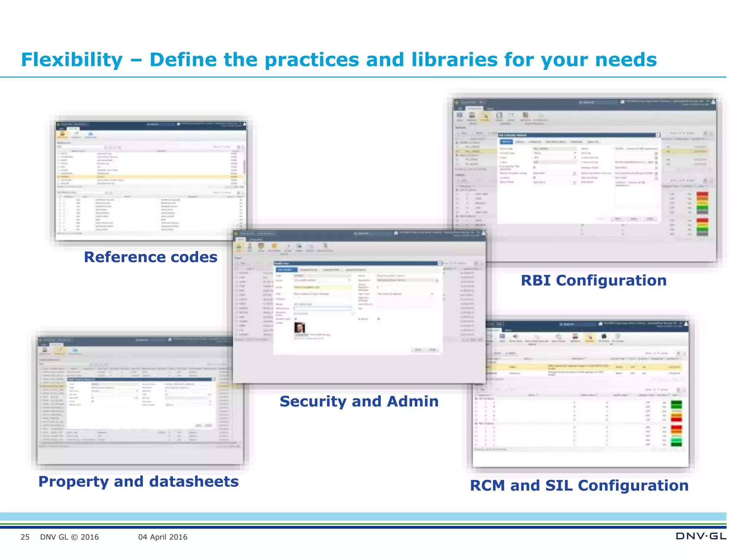This screenshot has height=560, width=747.
Task: Toggle the first checkbox in RBI criticality dialog
Action: coord(535,167)
